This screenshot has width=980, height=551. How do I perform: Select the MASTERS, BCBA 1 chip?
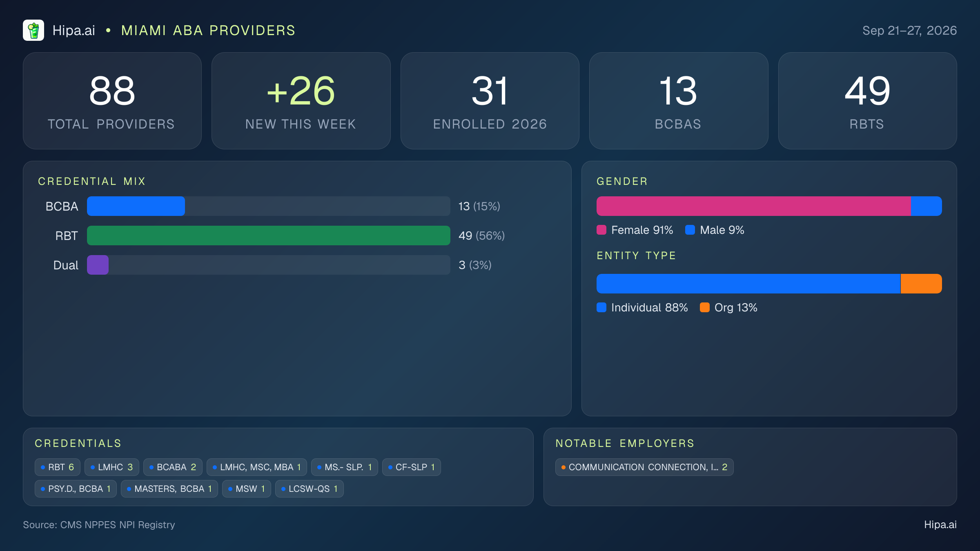(x=169, y=489)
